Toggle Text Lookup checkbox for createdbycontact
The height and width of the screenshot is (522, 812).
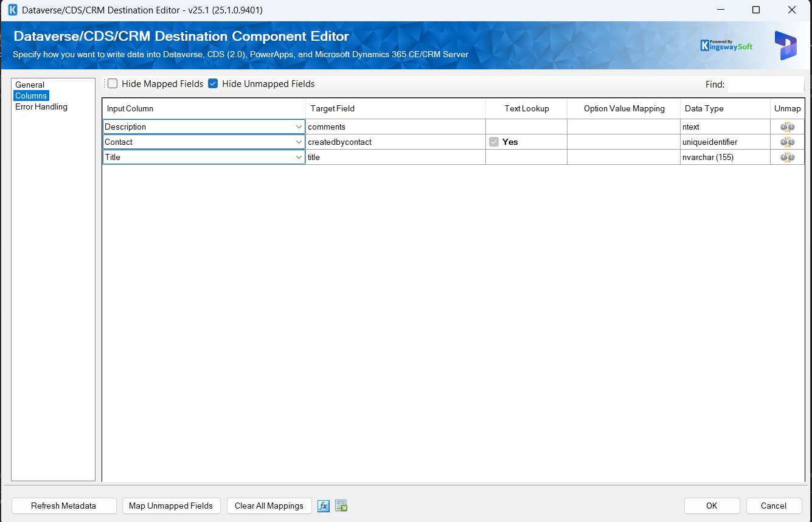494,142
